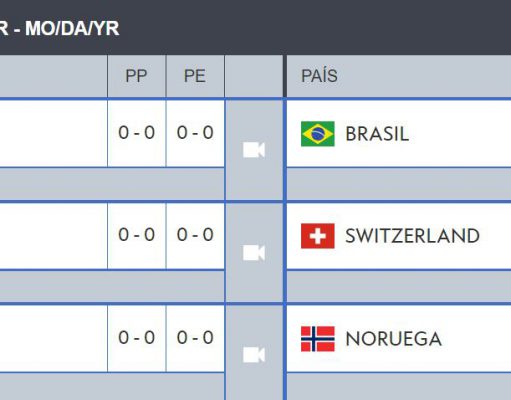The width and height of the screenshot is (511, 400).
Task: Click the Noruega flag icon
Action: pyautogui.click(x=318, y=339)
